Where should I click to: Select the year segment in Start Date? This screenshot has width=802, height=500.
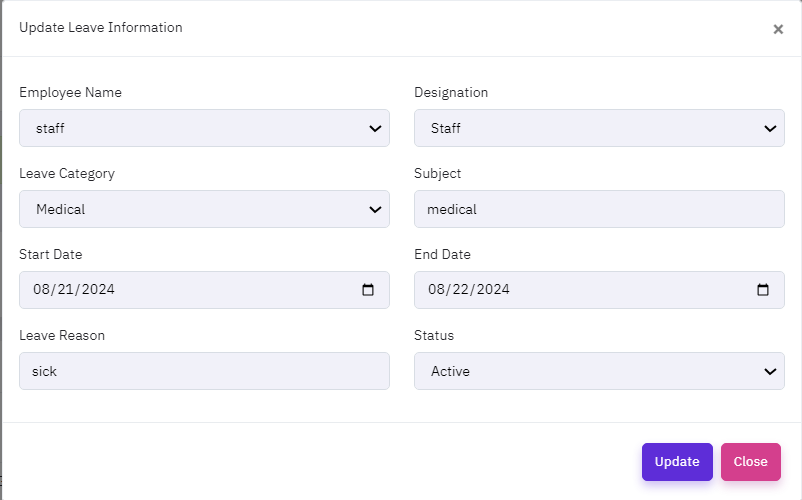click(98, 290)
